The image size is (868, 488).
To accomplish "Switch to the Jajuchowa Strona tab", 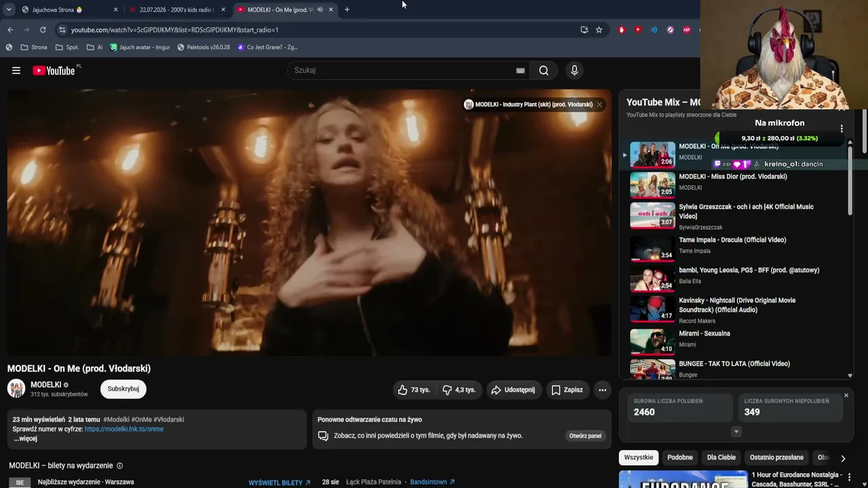I will click(68, 9).
